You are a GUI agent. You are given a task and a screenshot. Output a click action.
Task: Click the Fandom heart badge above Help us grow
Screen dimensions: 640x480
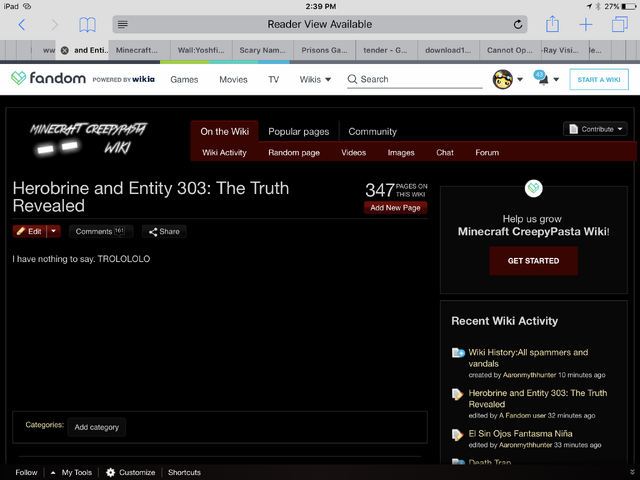coord(533,188)
